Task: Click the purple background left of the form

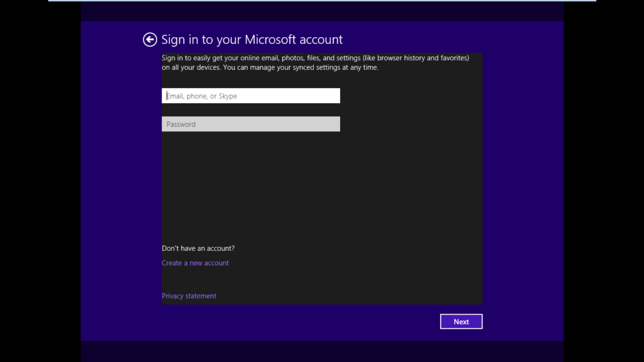Action: pos(119,189)
